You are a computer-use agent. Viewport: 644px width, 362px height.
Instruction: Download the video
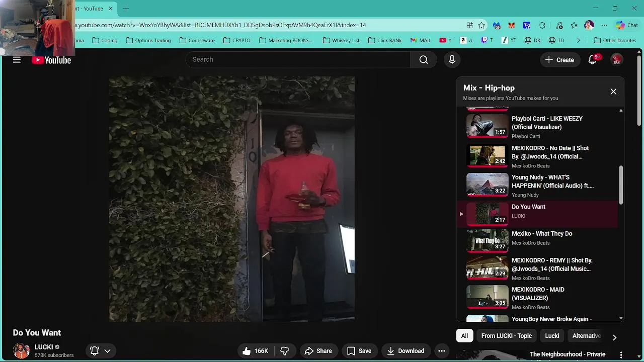tap(406, 351)
